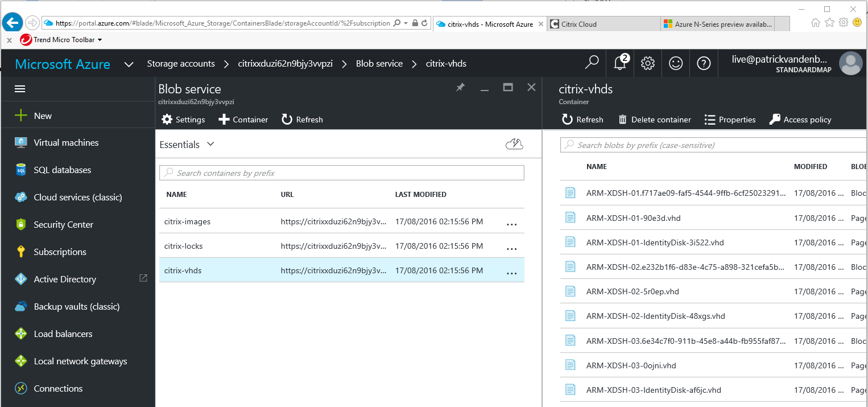Open more options for citrix-locks container
Screen dimensions: 868x407
click(512, 249)
